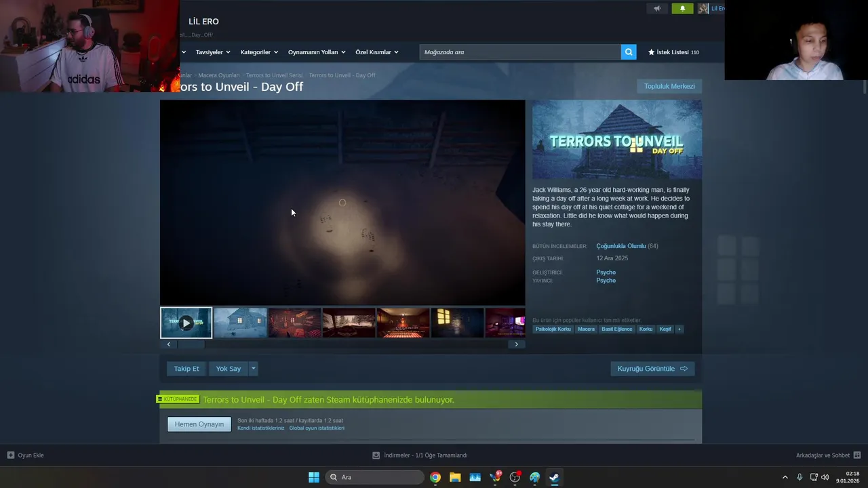Select the glowing yellow window thumbnail
Viewport: 868px width, 488px height.
click(x=458, y=323)
